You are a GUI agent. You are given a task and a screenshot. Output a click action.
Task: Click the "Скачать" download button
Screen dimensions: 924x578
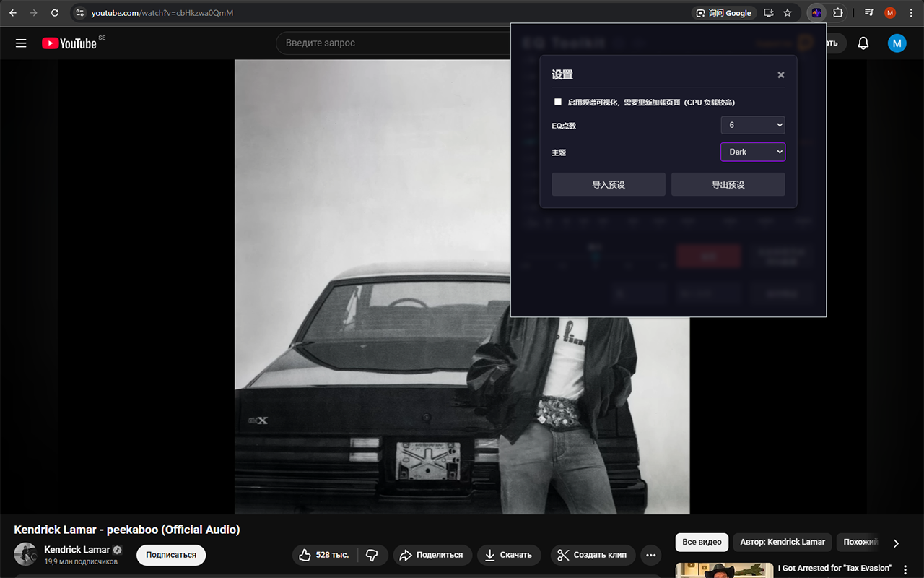point(509,555)
